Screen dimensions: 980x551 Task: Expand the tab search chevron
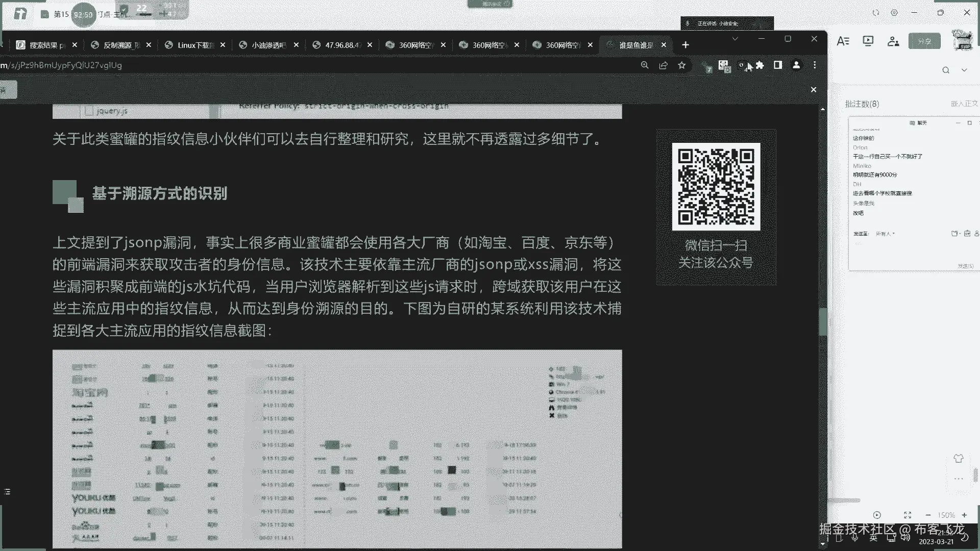[735, 39]
